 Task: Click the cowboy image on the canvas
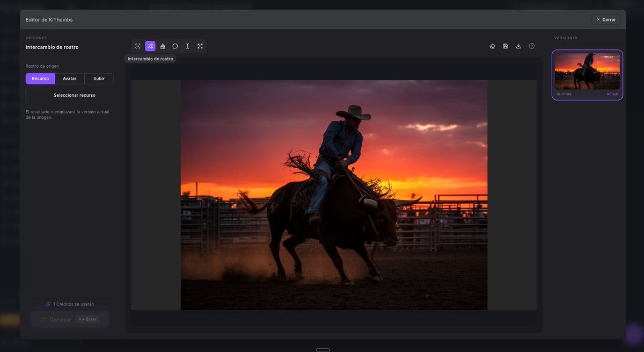tap(334, 195)
